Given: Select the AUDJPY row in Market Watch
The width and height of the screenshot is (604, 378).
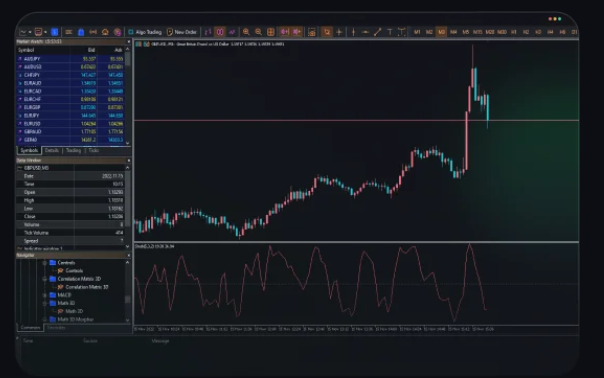Looking at the screenshot, I should pyautogui.click(x=70, y=59).
